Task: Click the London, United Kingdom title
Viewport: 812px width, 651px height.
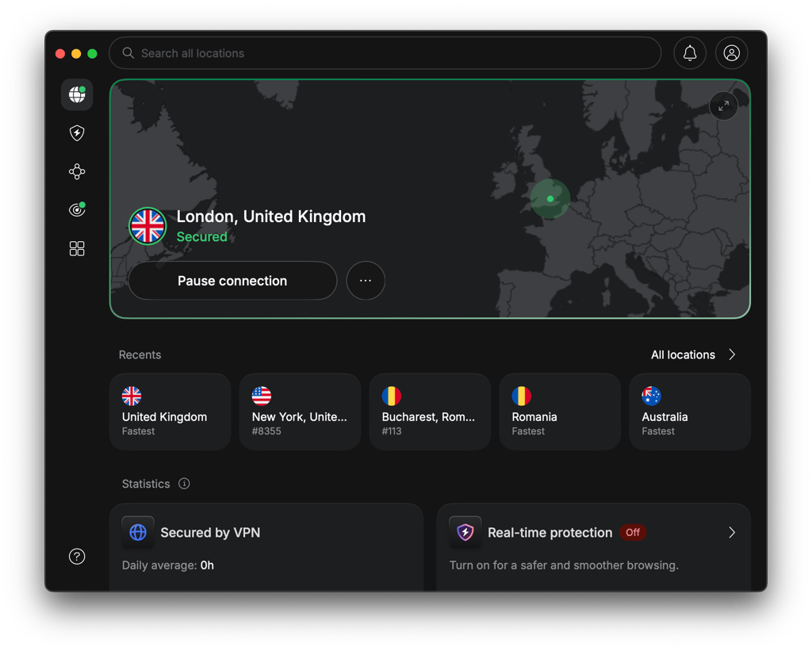Action: point(271,216)
